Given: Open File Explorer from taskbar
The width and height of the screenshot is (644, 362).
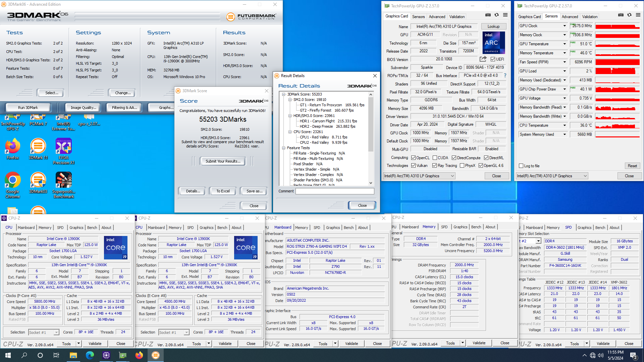Looking at the screenshot, I should tap(73, 355).
